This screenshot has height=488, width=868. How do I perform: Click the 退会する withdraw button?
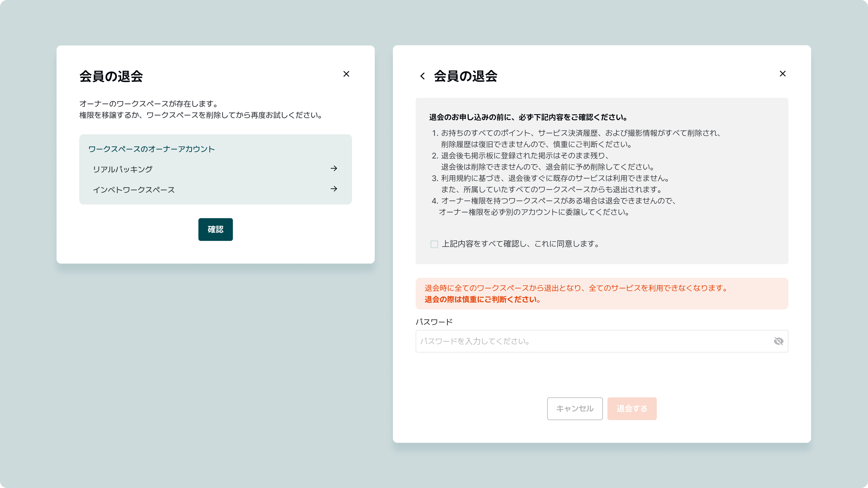click(x=632, y=408)
